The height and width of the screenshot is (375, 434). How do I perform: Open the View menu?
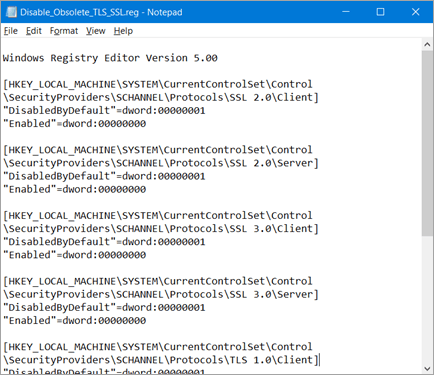96,31
